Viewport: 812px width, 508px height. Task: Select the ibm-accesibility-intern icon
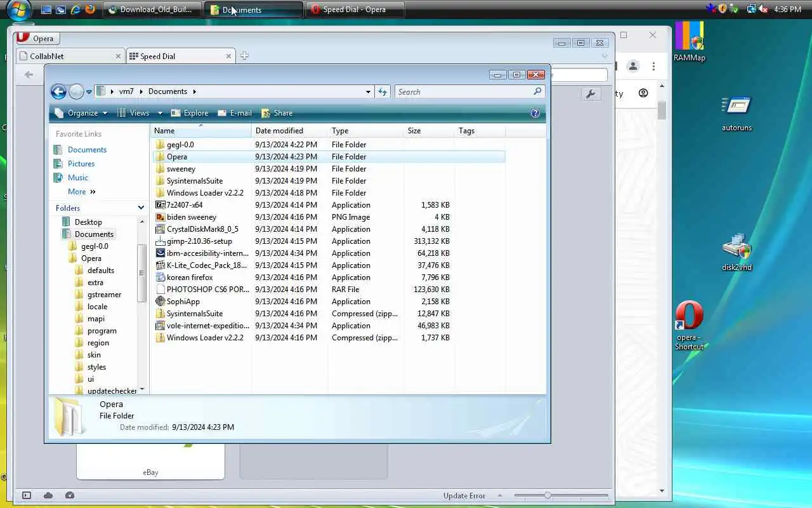160,253
